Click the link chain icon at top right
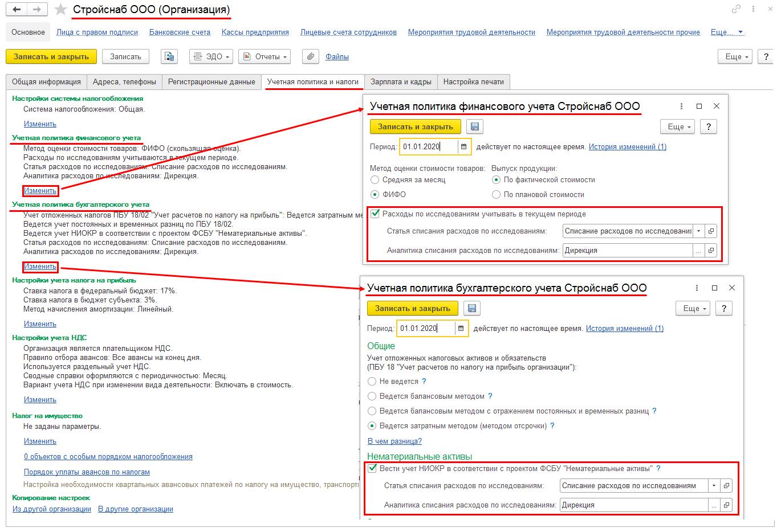 click(x=737, y=9)
